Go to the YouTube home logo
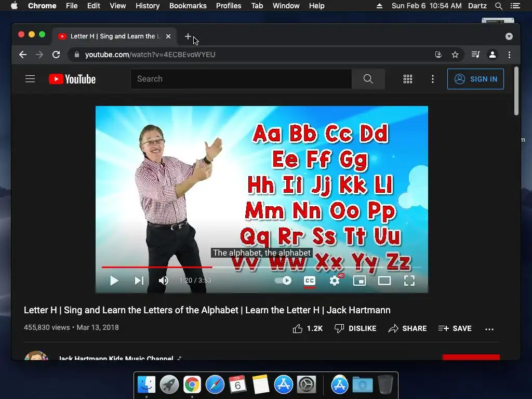This screenshot has height=399, width=532. (x=72, y=79)
